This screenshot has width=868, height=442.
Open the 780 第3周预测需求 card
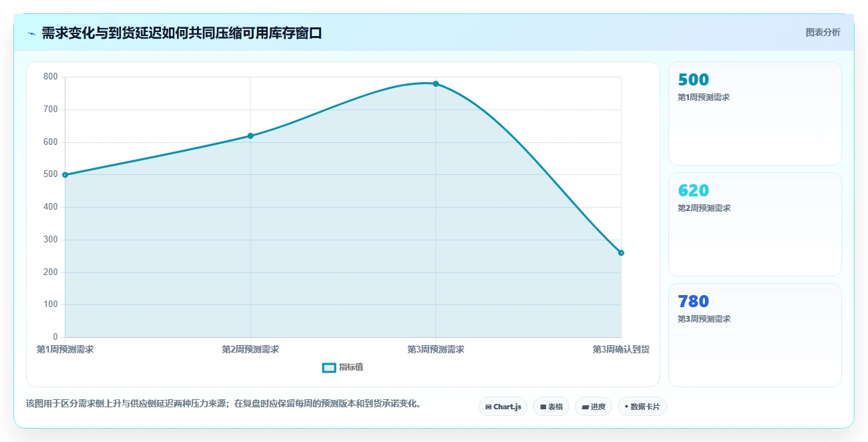[755, 335]
